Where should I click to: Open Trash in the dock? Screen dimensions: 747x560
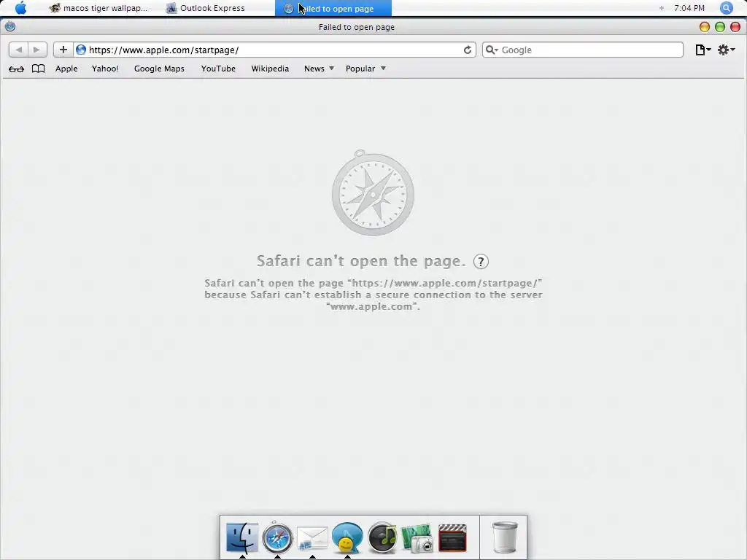coord(505,537)
